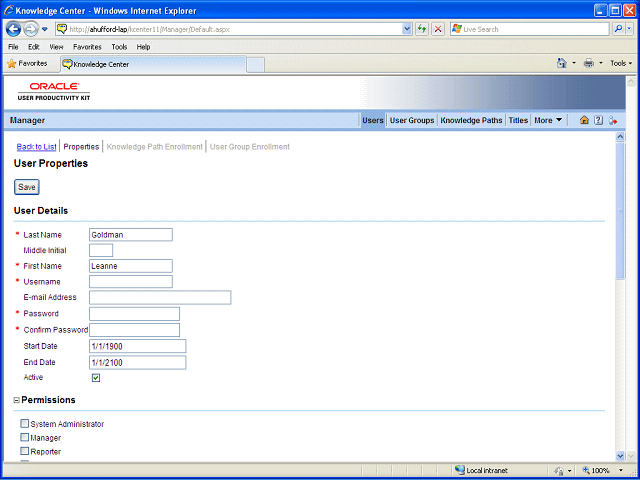Click the First Name field
Image resolution: width=640 pixels, height=480 pixels.
coord(131,266)
